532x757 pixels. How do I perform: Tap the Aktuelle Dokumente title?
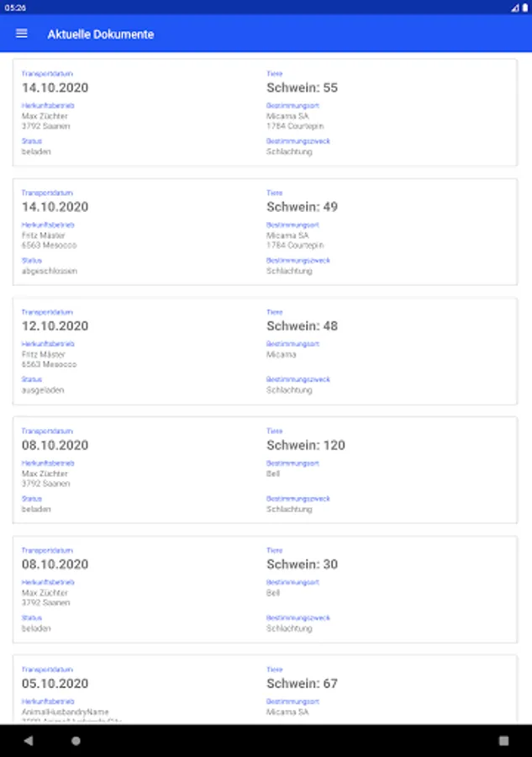pos(100,34)
